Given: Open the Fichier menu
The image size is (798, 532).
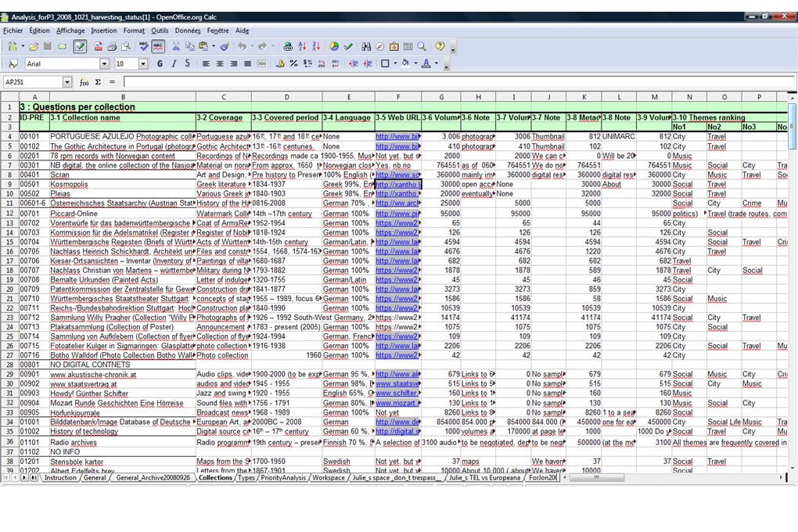Looking at the screenshot, I should 13,31.
